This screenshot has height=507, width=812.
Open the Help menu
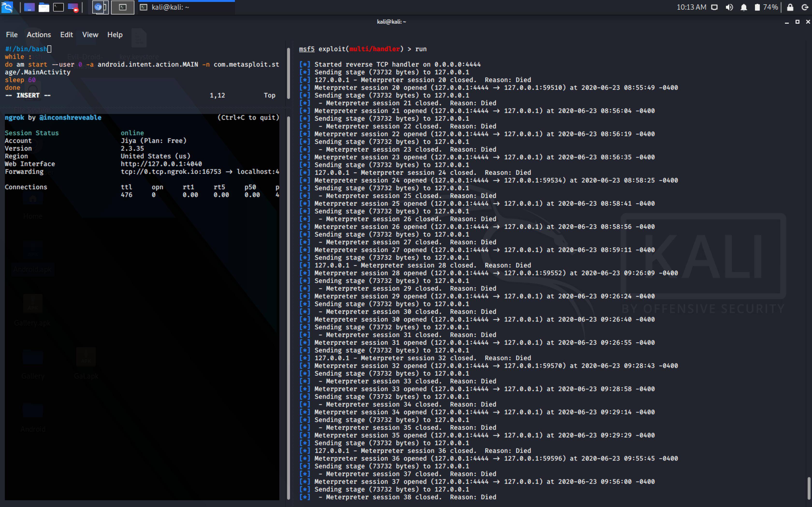click(x=115, y=35)
